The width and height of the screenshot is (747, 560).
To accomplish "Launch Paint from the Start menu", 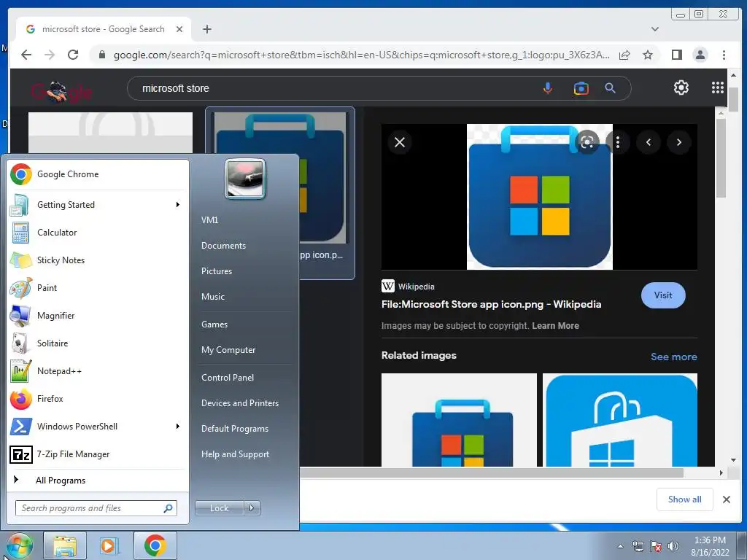I will pyautogui.click(x=98, y=287).
